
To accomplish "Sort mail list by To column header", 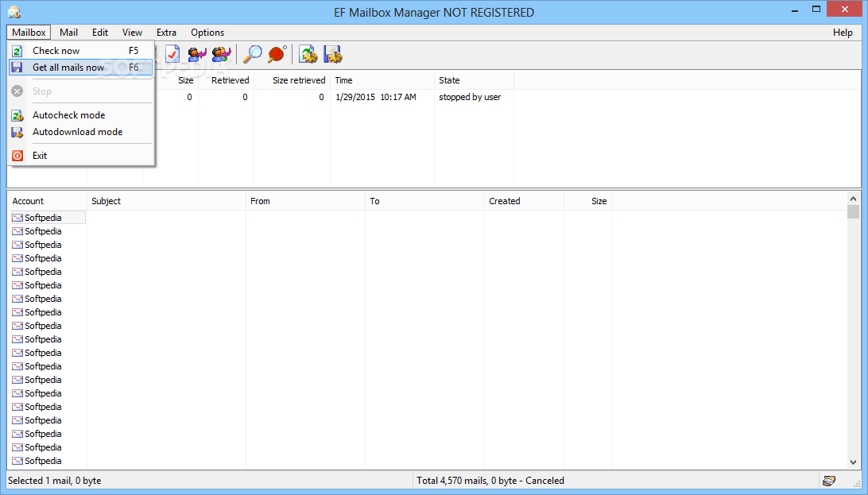I will pyautogui.click(x=425, y=201).
